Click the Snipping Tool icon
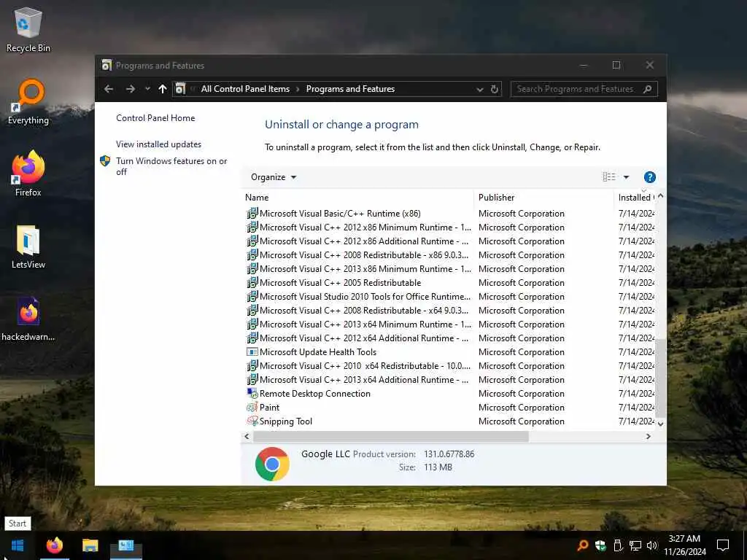The height and width of the screenshot is (560, 747). (252, 421)
